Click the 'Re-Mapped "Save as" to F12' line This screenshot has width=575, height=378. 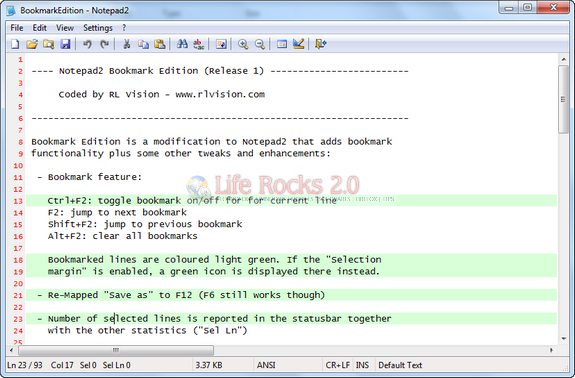(181, 295)
